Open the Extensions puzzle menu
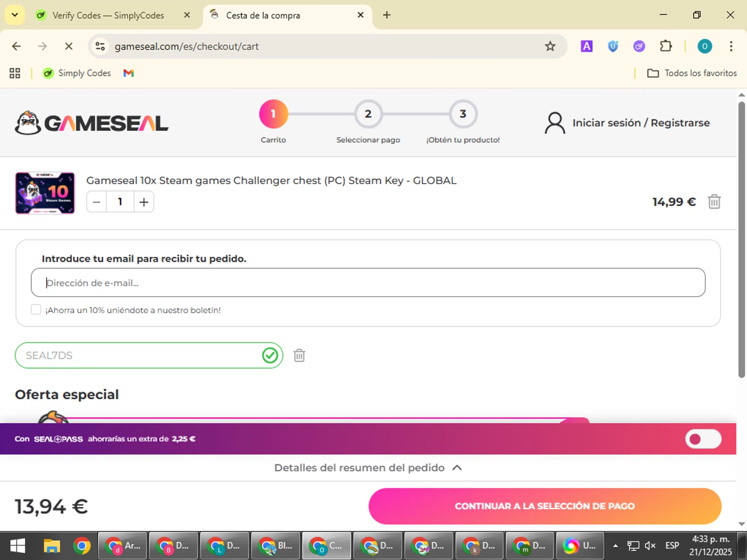 666,46
